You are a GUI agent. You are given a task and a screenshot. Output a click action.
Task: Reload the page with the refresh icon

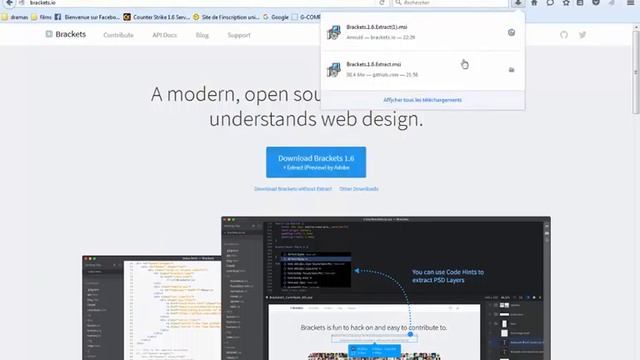click(x=382, y=2)
